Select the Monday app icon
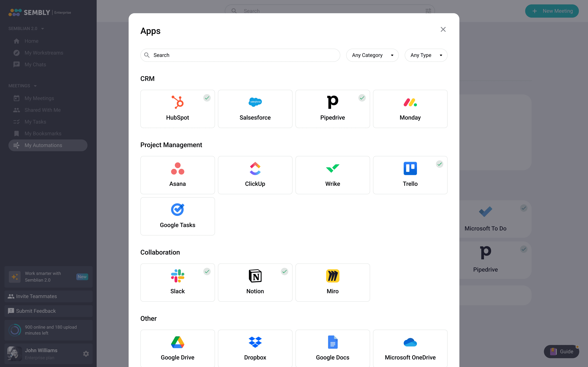This screenshot has height=367, width=588. (x=410, y=102)
